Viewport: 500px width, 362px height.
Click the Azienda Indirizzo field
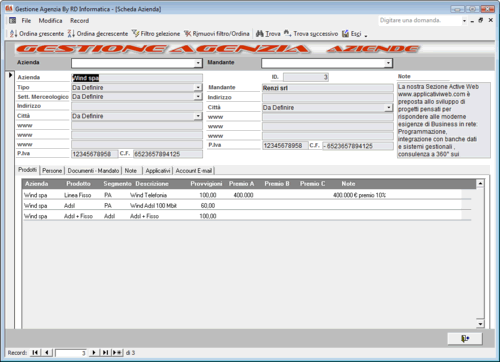coord(137,107)
